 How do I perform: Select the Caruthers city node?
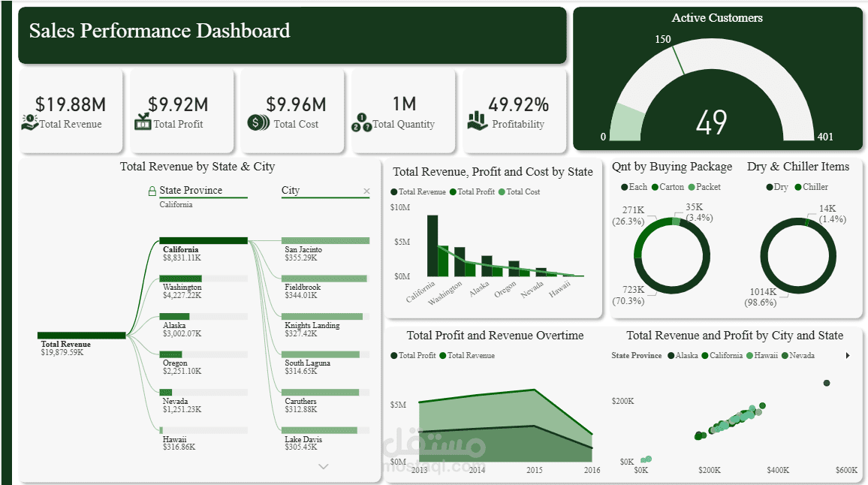click(x=325, y=393)
